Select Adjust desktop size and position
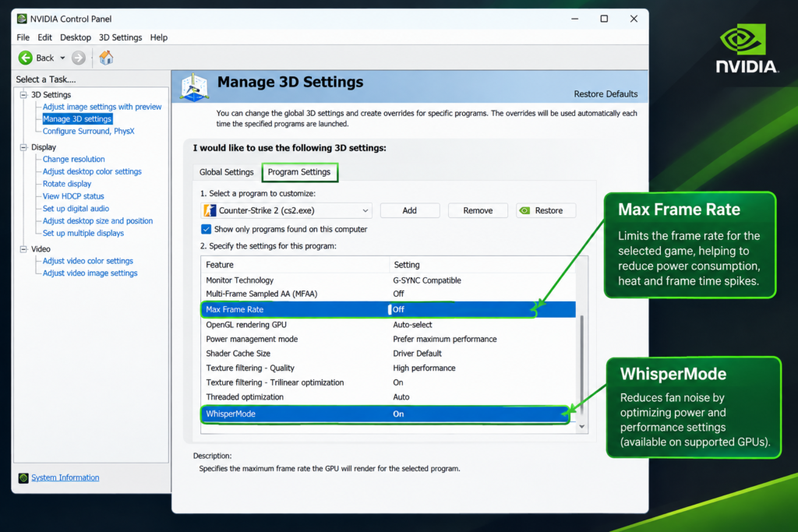 pyautogui.click(x=97, y=220)
